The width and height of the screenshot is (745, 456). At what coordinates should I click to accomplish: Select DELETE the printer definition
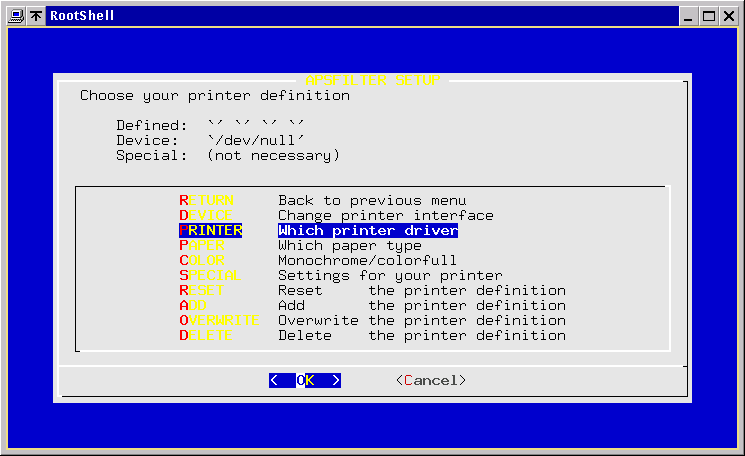coord(206,336)
